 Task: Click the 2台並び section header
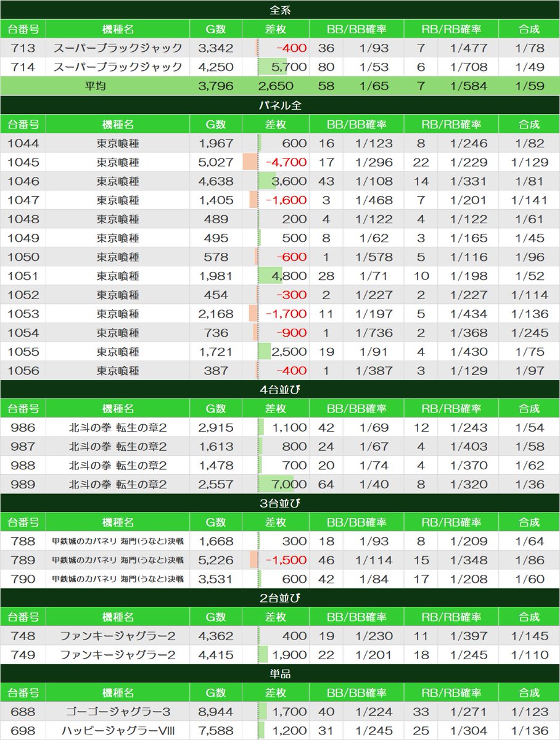(280, 598)
